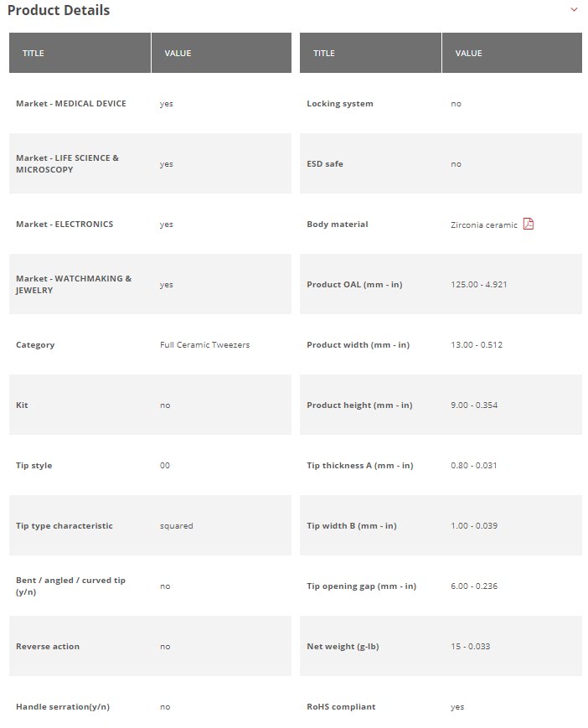Click the Reverse action row label
588x728 pixels.
click(49, 646)
